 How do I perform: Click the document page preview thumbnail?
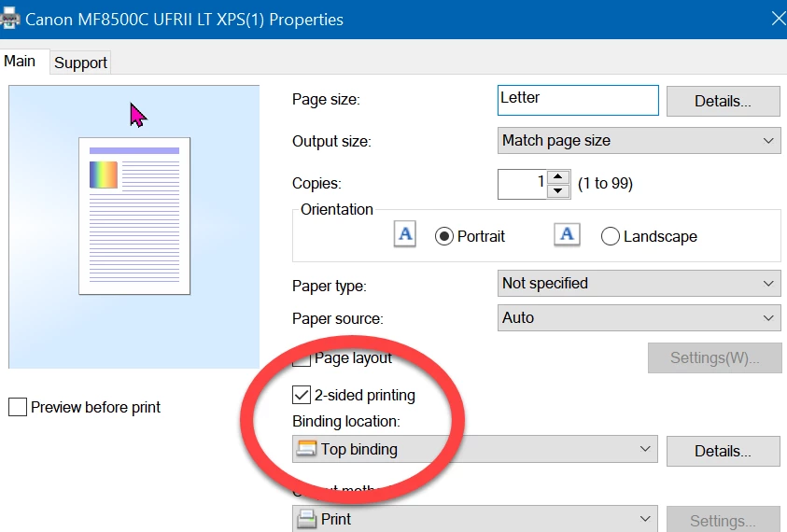click(134, 216)
